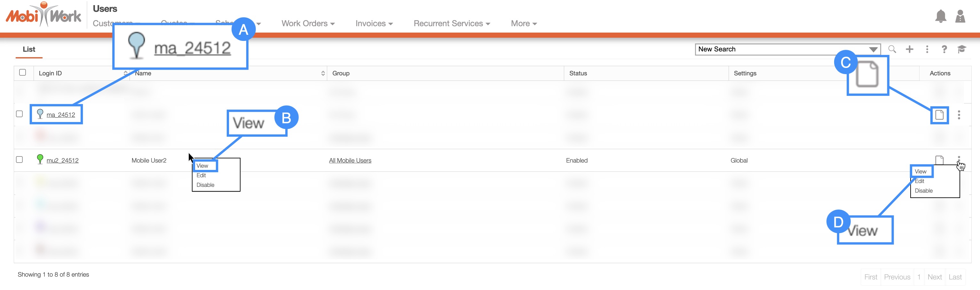
Task: Click the view page icon for ma_24512
Action: 939,115
